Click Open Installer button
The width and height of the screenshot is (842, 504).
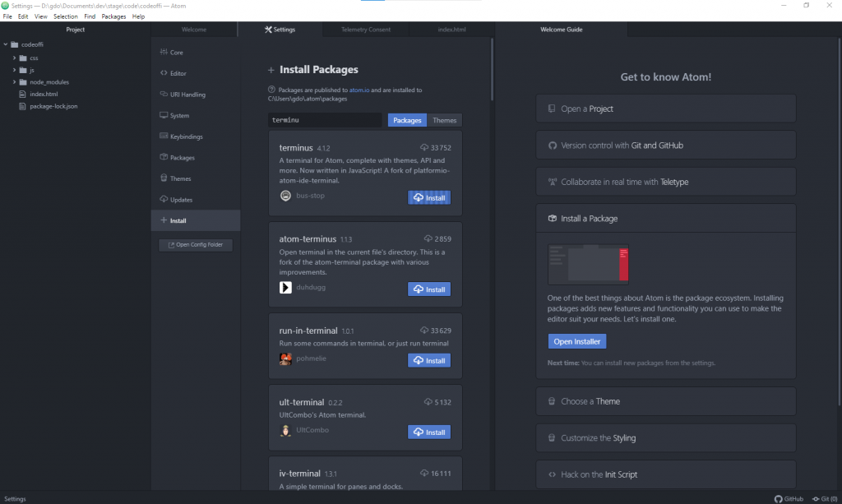click(577, 341)
